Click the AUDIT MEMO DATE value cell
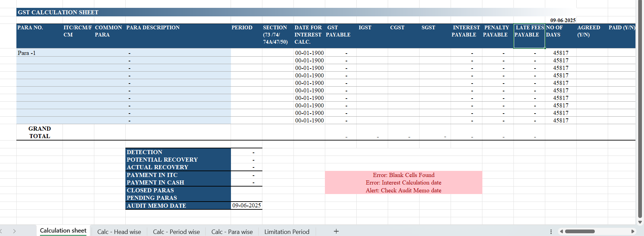 [x=246, y=205]
